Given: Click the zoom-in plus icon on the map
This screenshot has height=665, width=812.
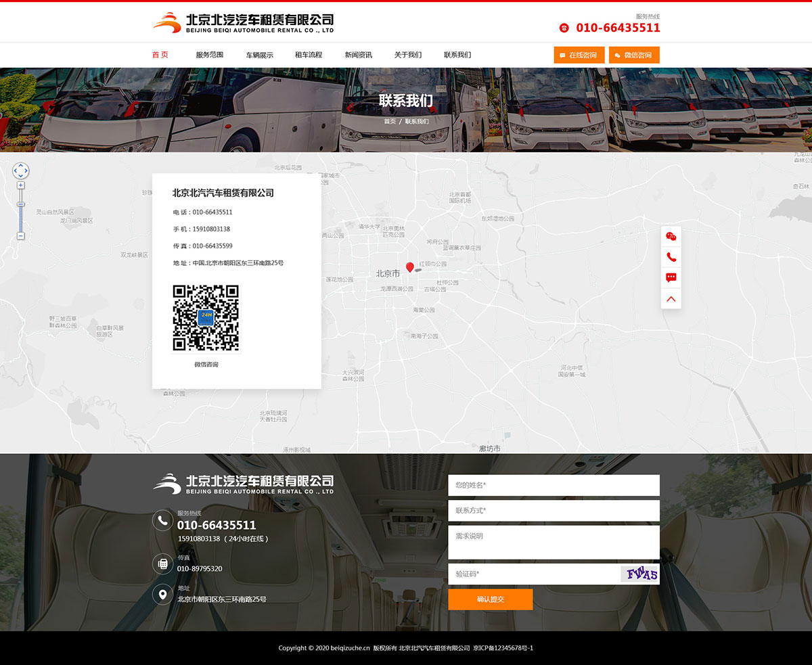Looking at the screenshot, I should click(x=20, y=185).
